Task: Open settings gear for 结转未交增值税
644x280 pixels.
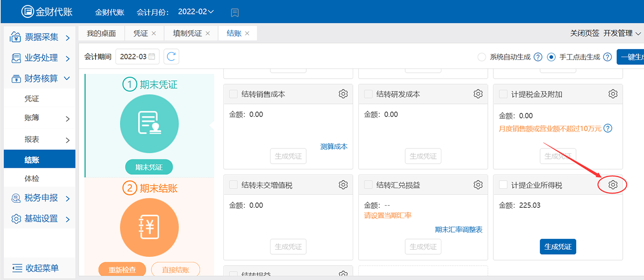Action: click(343, 185)
